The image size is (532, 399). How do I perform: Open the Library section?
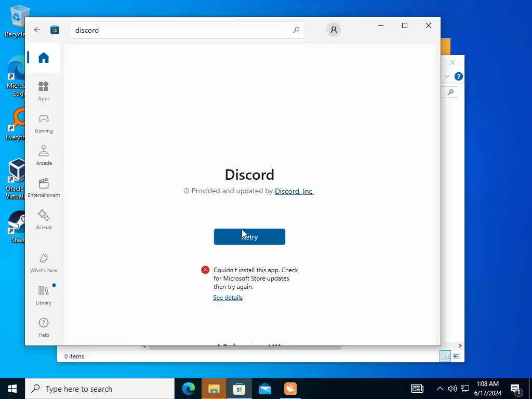(x=44, y=296)
